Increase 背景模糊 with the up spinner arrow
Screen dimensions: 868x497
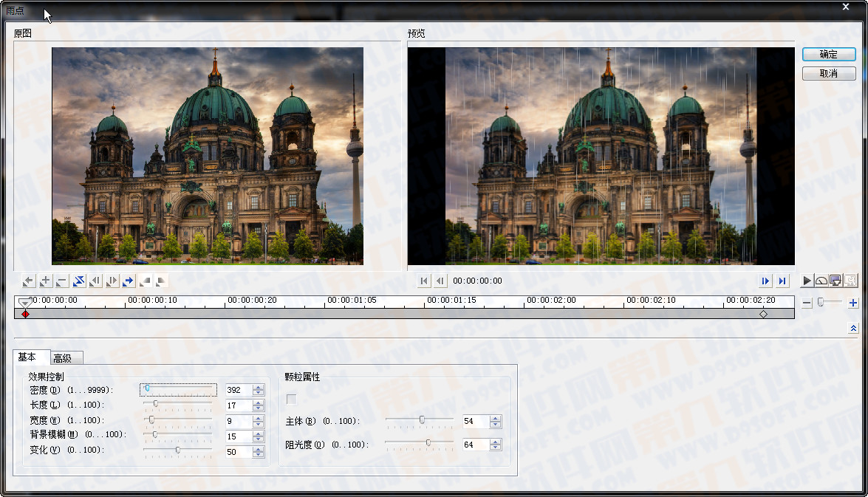tap(258, 433)
